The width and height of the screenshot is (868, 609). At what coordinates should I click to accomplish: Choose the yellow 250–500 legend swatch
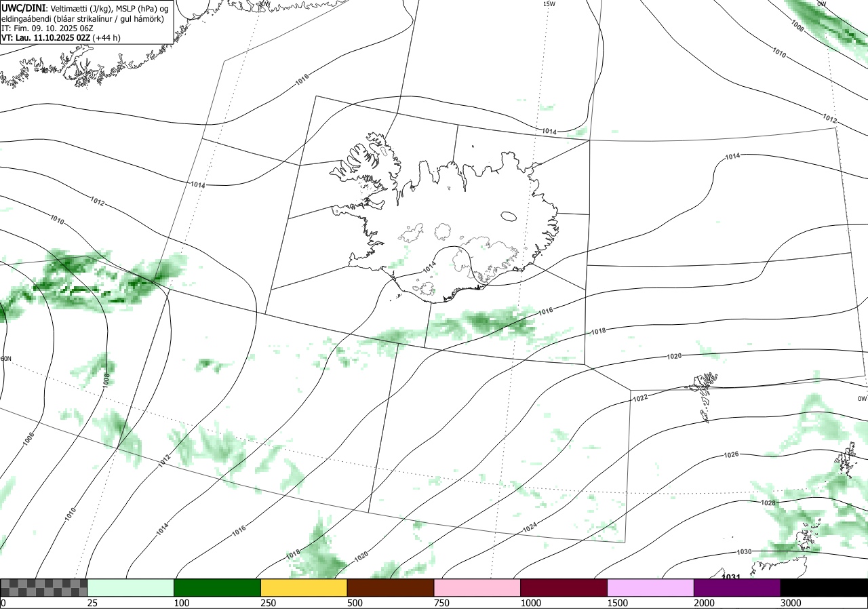pyautogui.click(x=304, y=587)
